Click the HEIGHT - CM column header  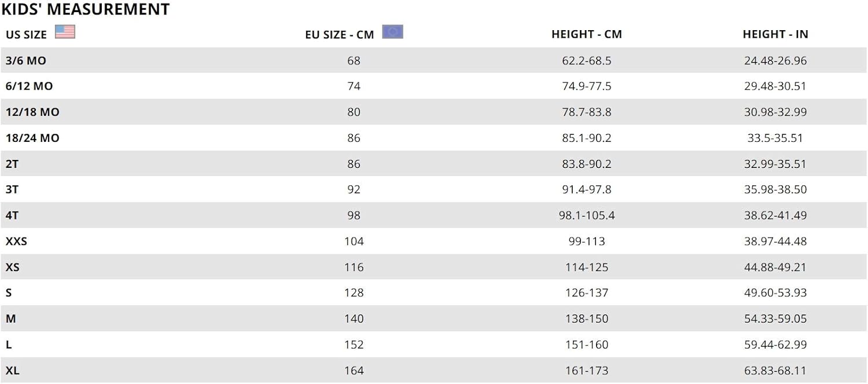586,34
